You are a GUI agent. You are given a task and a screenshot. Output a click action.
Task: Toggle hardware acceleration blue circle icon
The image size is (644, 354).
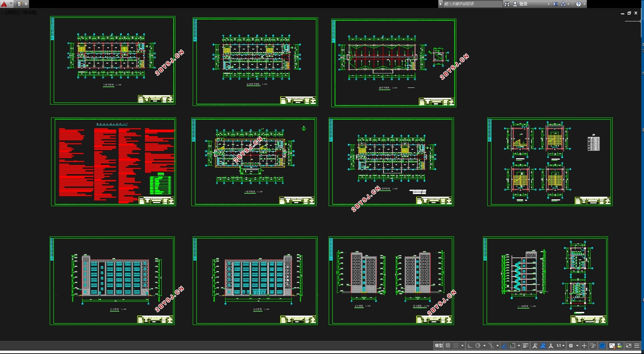[x=602, y=346]
